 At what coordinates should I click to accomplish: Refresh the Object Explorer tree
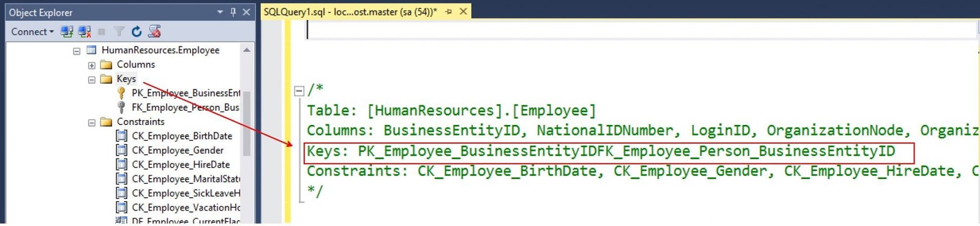click(x=137, y=31)
